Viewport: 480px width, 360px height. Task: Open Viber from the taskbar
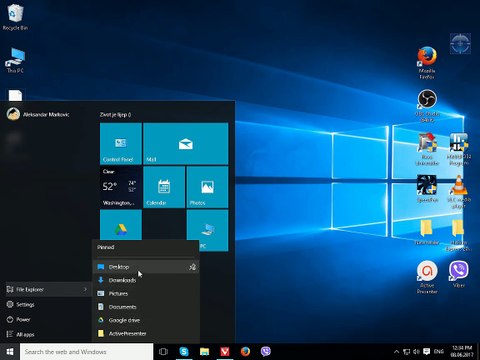coord(266,352)
